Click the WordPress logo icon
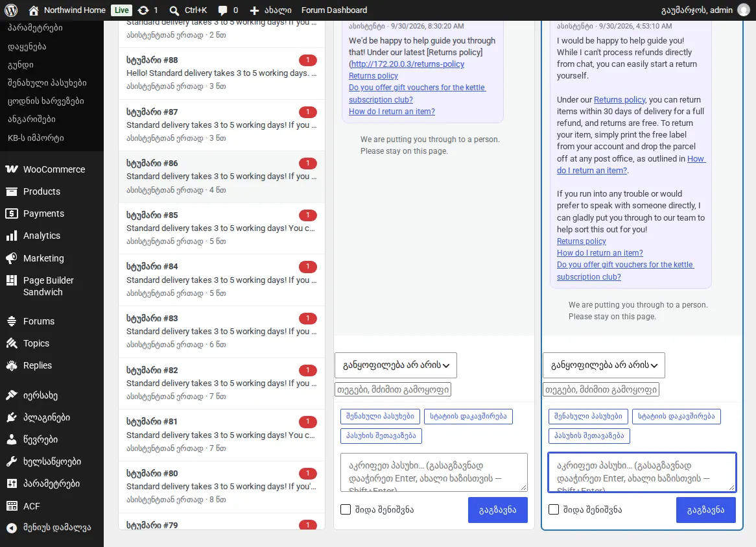This screenshot has height=547, width=756. click(11, 10)
